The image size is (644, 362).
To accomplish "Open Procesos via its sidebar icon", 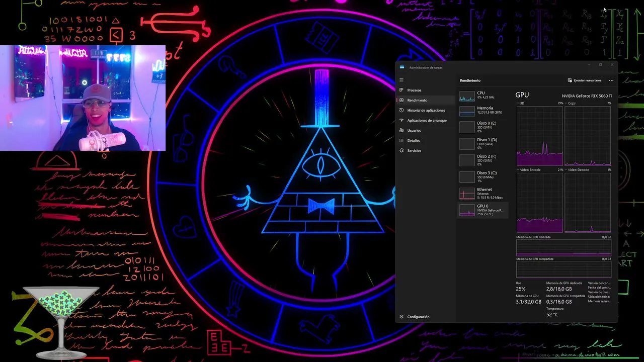I will point(401,90).
